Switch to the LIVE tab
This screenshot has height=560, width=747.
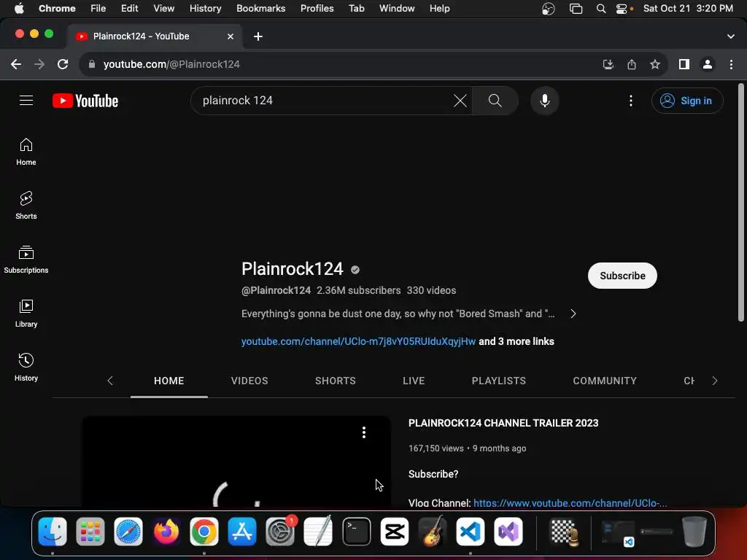coord(414,381)
